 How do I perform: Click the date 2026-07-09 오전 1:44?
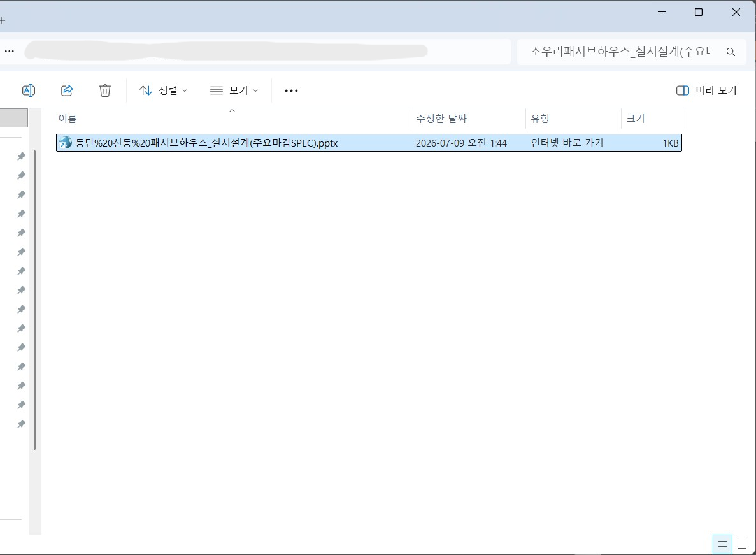(x=461, y=143)
